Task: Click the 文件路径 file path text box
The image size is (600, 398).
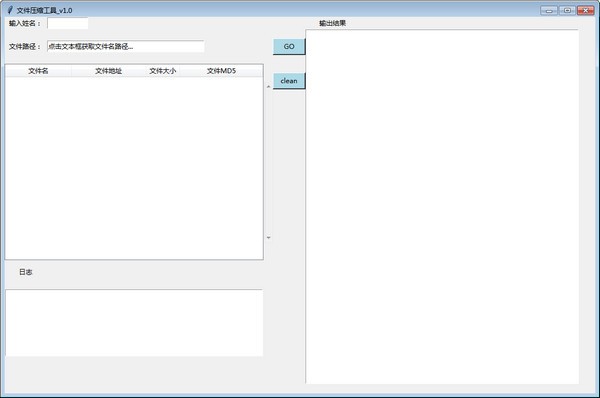Action: click(126, 46)
